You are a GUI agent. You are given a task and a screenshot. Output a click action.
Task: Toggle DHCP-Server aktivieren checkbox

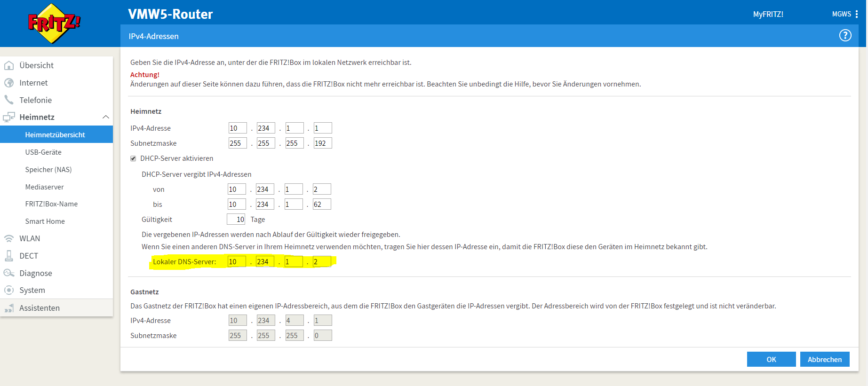click(133, 158)
